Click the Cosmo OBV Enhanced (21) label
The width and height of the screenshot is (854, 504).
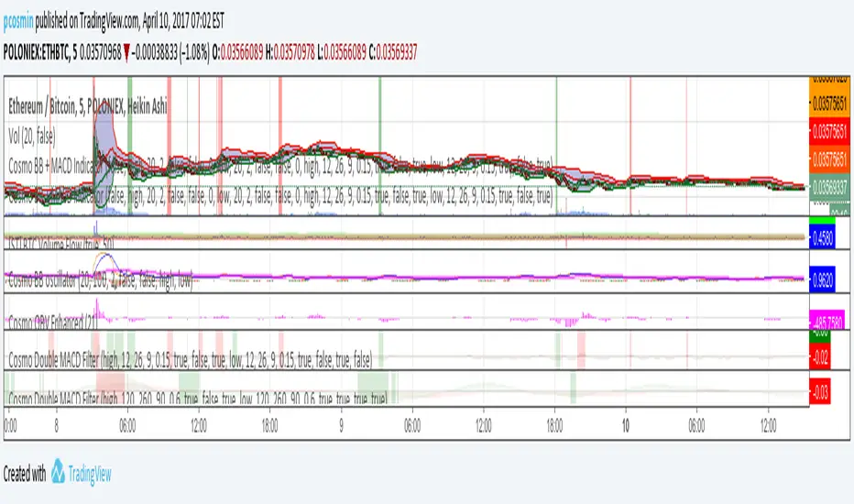(53, 322)
